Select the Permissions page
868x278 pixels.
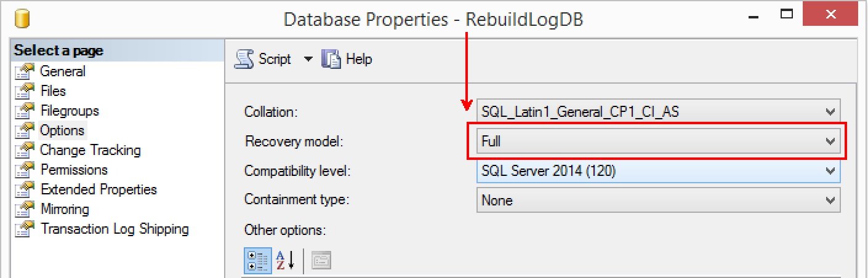[74, 170]
